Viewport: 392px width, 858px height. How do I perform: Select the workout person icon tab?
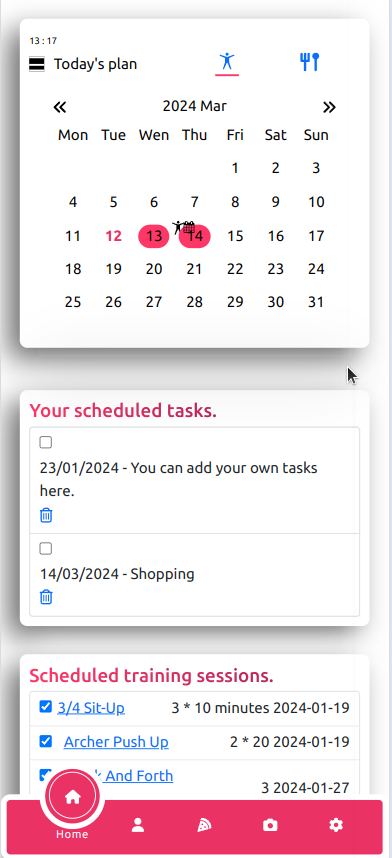pyautogui.click(x=227, y=62)
